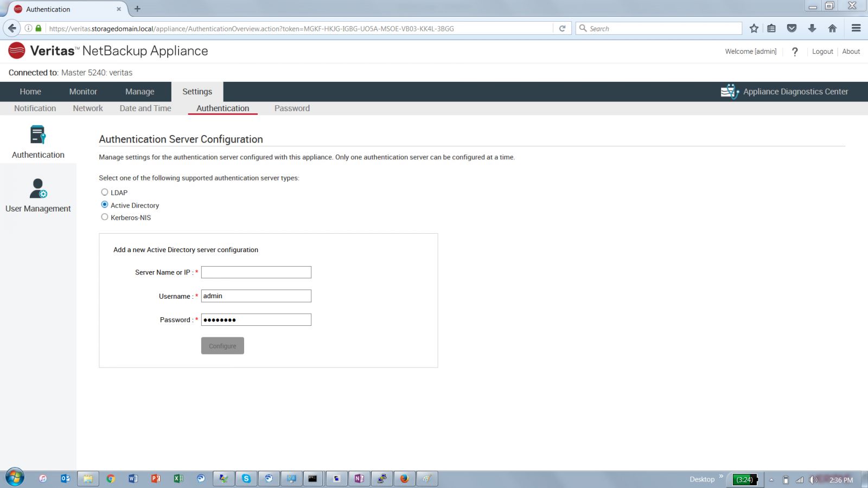Click the Configure button
The height and width of the screenshot is (488, 868).
coord(222,346)
